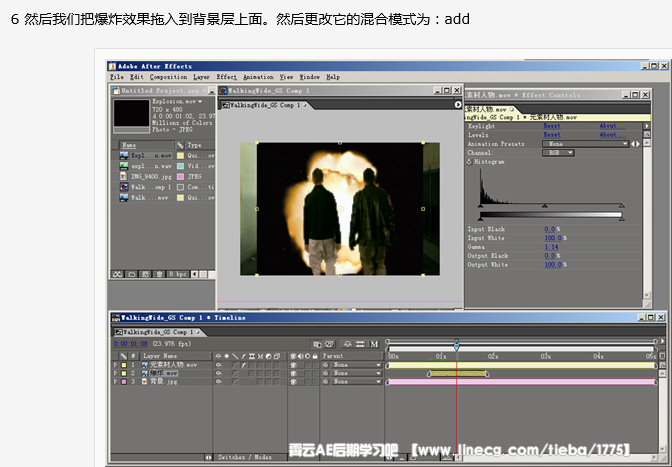Click the Input Black 0.0 value
This screenshot has width=672, height=467.
coord(550,229)
